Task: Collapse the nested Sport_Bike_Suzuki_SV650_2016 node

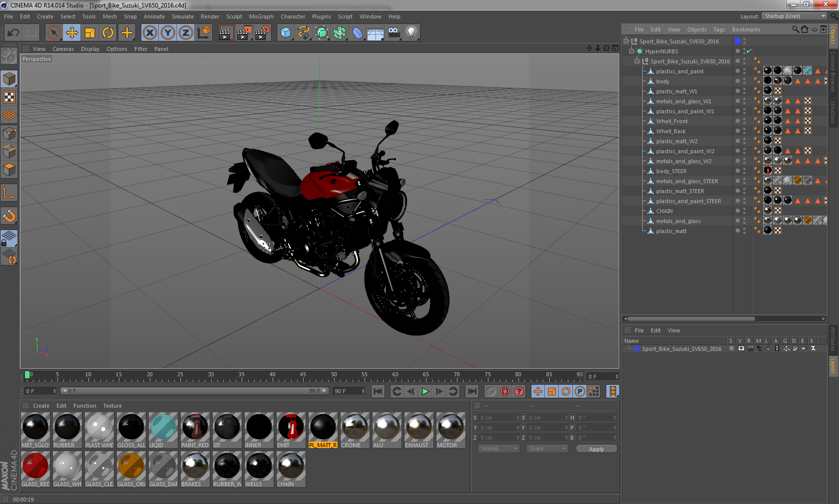Action: point(637,61)
